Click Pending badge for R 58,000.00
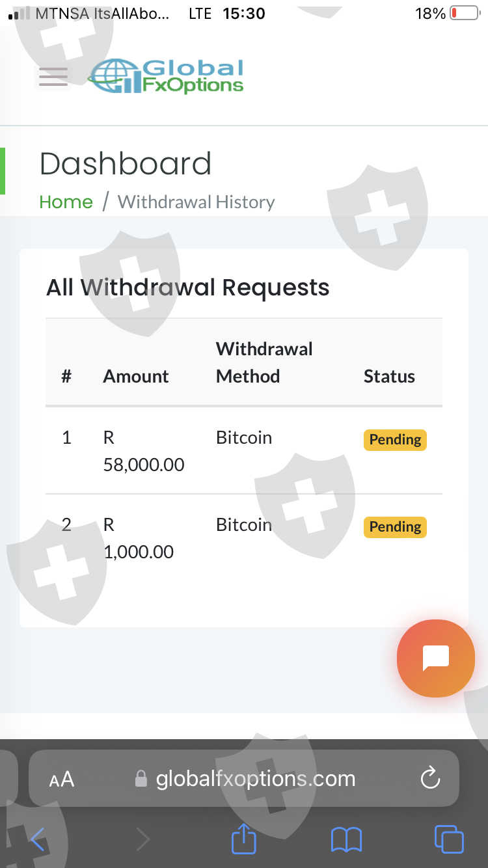This screenshot has width=488, height=868. (x=394, y=440)
